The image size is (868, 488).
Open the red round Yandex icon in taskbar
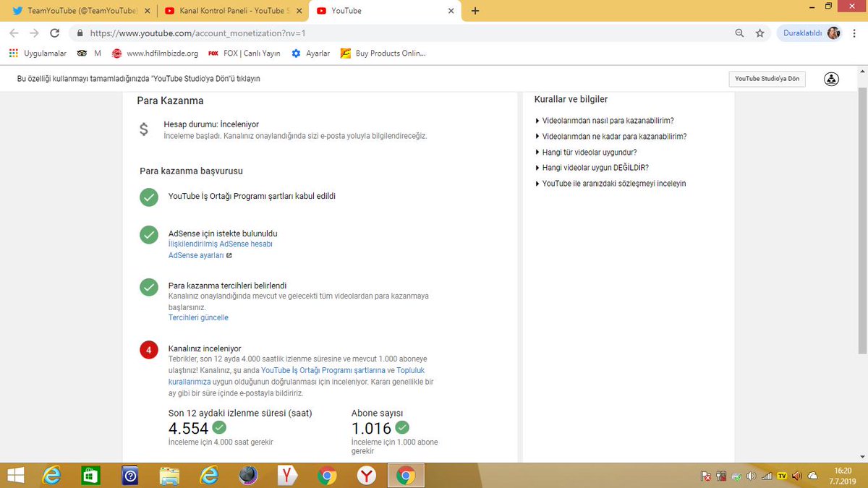point(367,475)
